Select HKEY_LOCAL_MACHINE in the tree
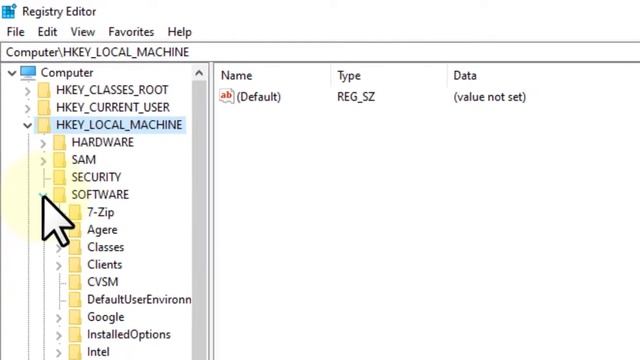 pyautogui.click(x=119, y=125)
